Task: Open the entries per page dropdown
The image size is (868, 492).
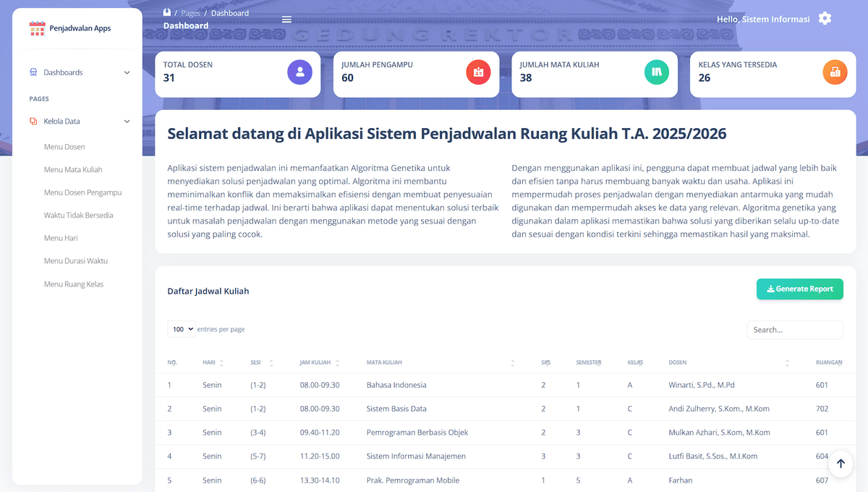Action: [x=181, y=328]
